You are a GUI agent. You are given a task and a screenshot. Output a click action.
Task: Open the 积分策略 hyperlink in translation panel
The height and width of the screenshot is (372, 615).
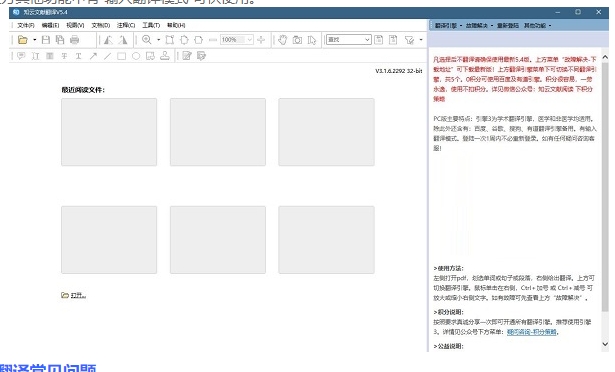point(531,332)
